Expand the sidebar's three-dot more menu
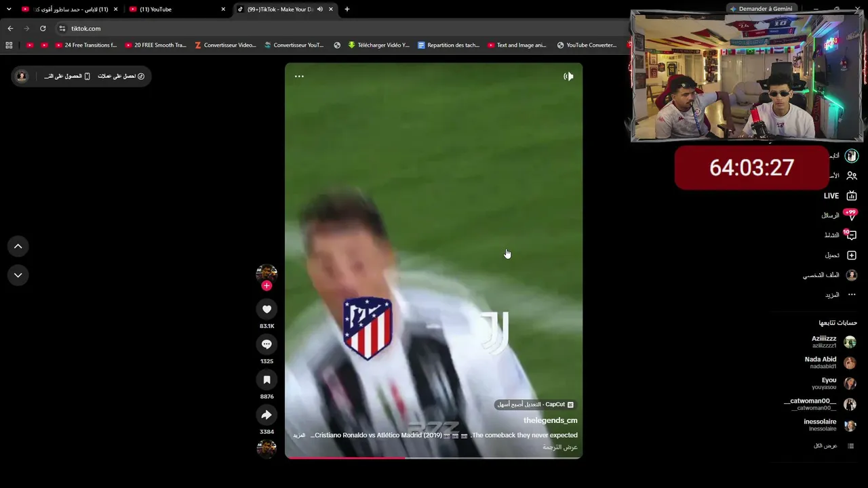This screenshot has width=868, height=488. tap(852, 295)
